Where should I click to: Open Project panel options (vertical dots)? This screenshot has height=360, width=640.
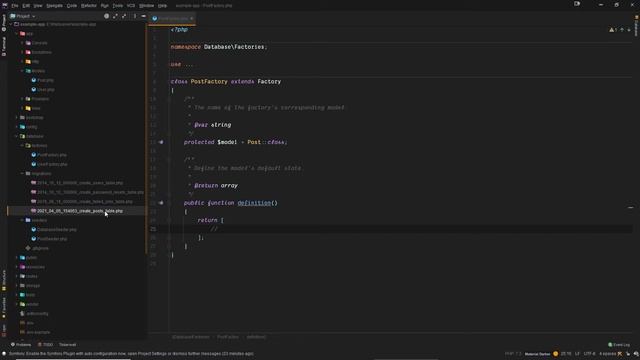click(x=135, y=16)
